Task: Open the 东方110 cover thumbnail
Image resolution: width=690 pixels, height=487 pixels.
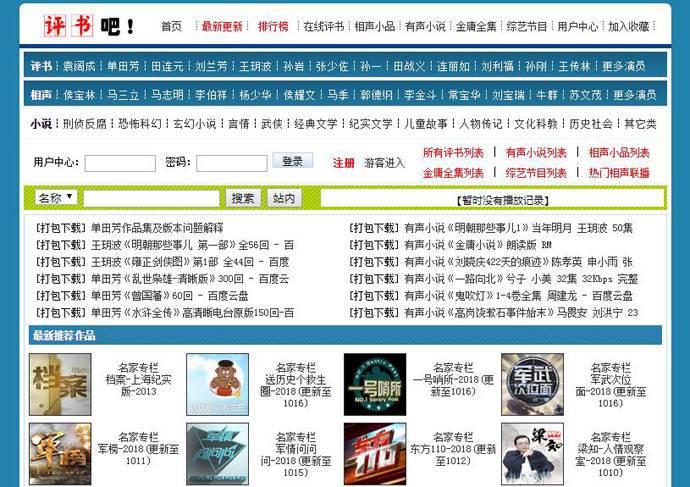Action: 374,453
